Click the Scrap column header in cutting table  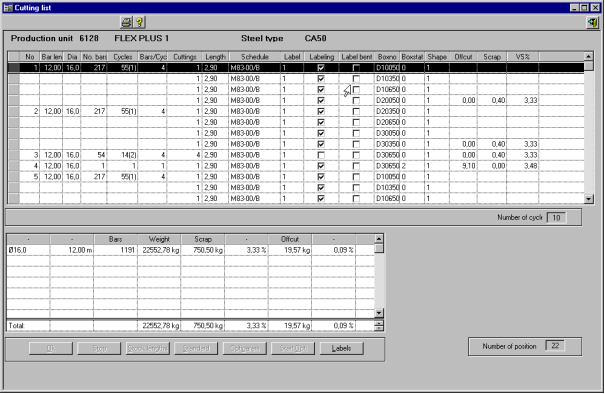492,57
